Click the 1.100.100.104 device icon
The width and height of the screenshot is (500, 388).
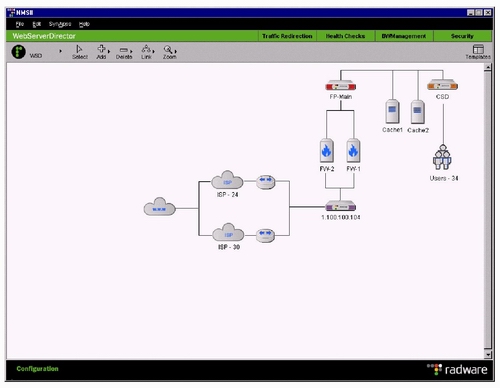click(x=341, y=206)
